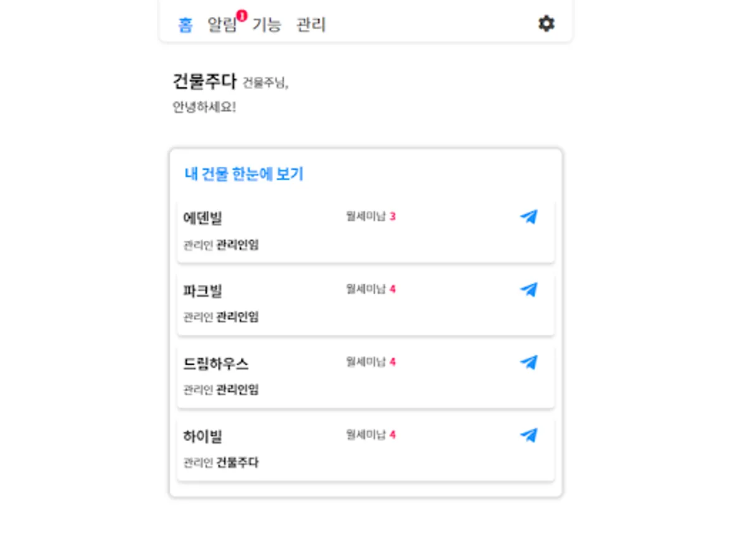Click the red notification badge on 알림

[x=242, y=16]
